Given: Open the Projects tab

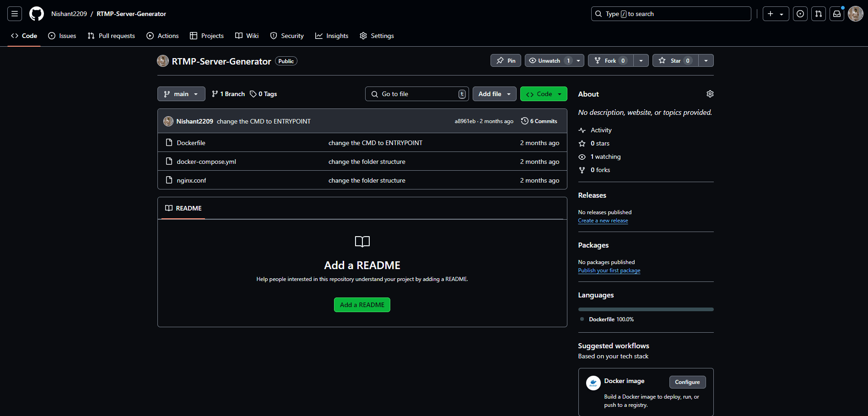Looking at the screenshot, I should pos(207,36).
